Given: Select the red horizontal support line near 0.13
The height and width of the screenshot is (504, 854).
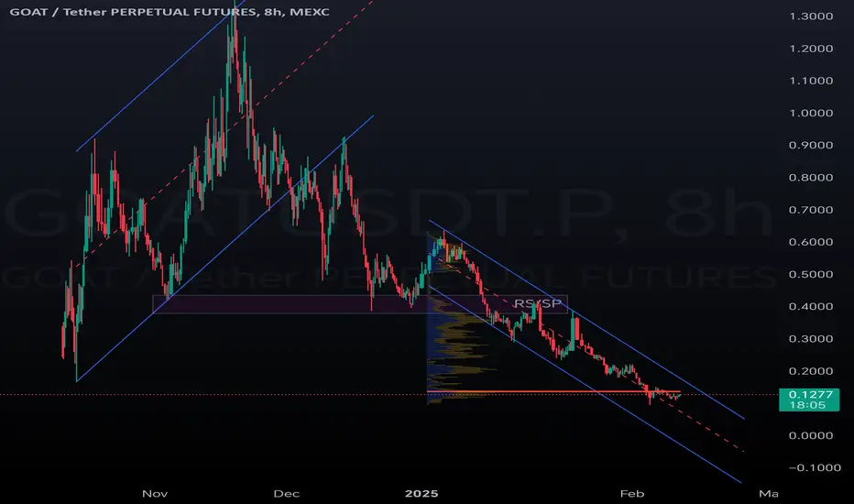Looking at the screenshot, I should pos(553,391).
